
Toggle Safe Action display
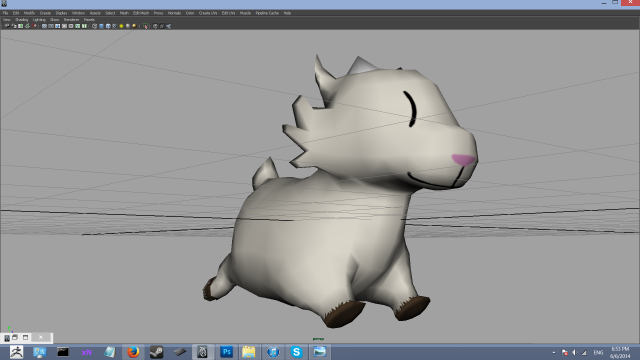pyautogui.click(x=78, y=26)
